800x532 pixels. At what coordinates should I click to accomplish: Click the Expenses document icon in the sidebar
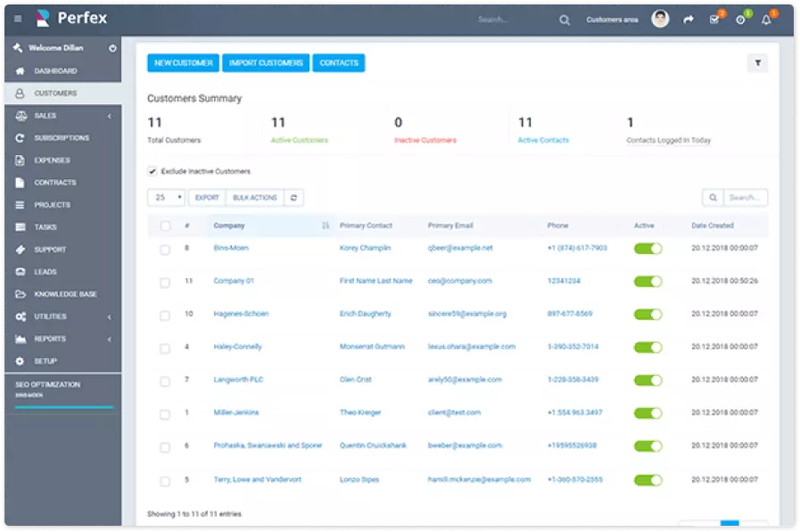coord(20,160)
